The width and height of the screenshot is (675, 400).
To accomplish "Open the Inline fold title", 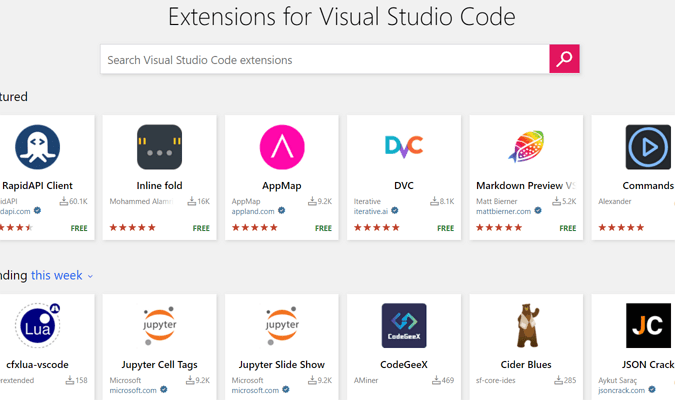I will point(159,186).
